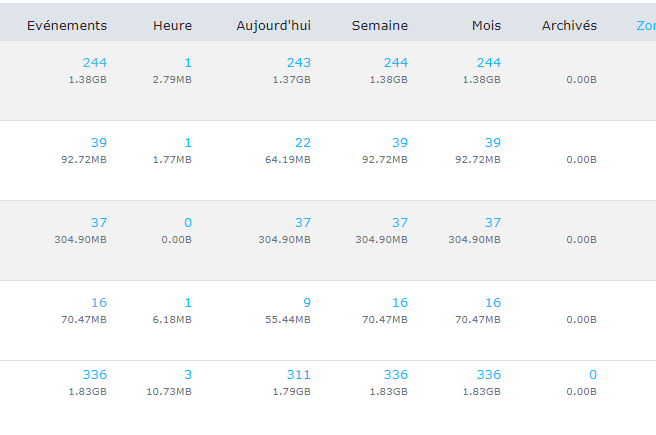This screenshot has width=656, height=435.
Task: Open the 37 link under Aujourd'hui
Action: point(303,223)
